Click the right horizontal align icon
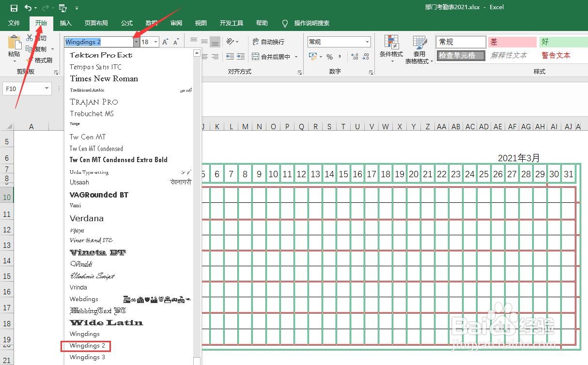The width and height of the screenshot is (588, 365). pyautogui.click(x=215, y=57)
